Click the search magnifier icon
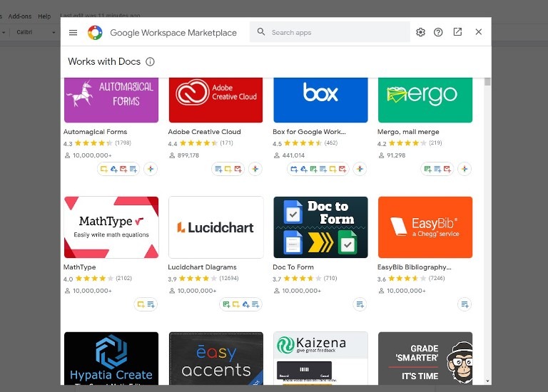Screen dimensions: 548x392 261,32
